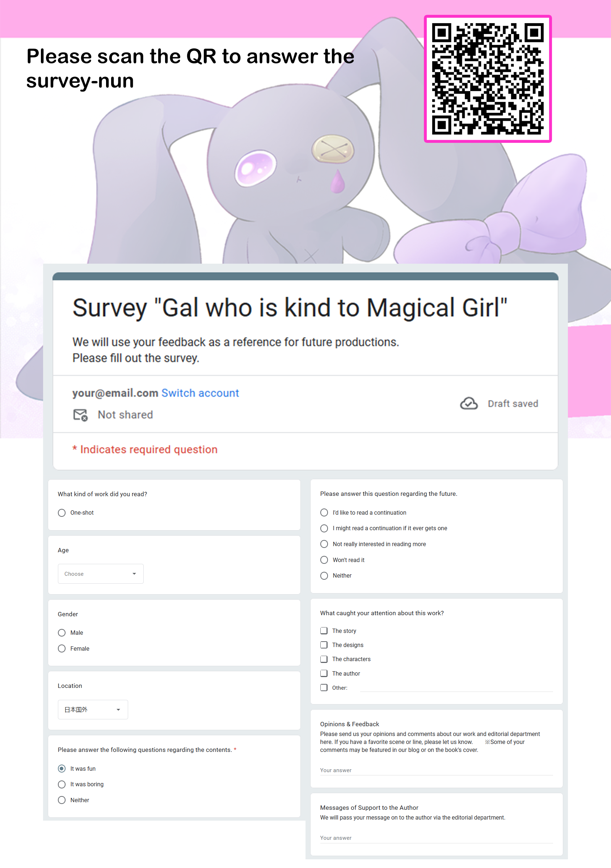The height and width of the screenshot is (868, 611).
Task: Click the Switch account link
Action: [200, 393]
